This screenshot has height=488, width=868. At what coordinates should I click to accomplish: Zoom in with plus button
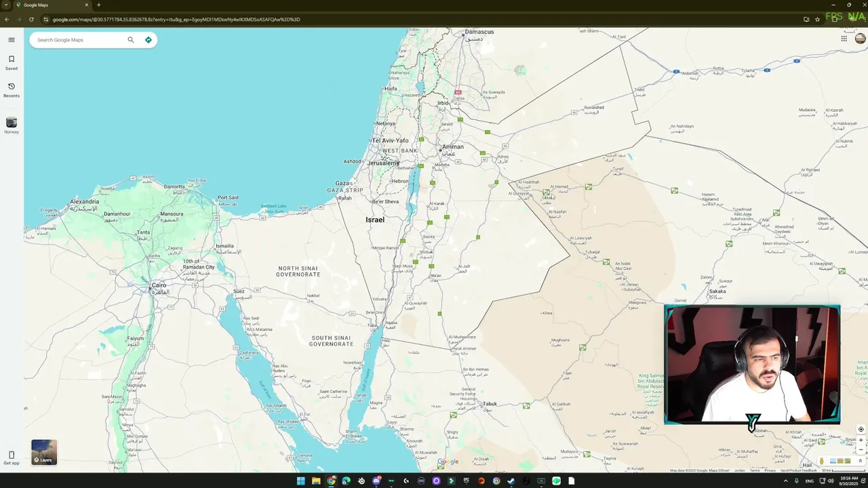coord(861,440)
